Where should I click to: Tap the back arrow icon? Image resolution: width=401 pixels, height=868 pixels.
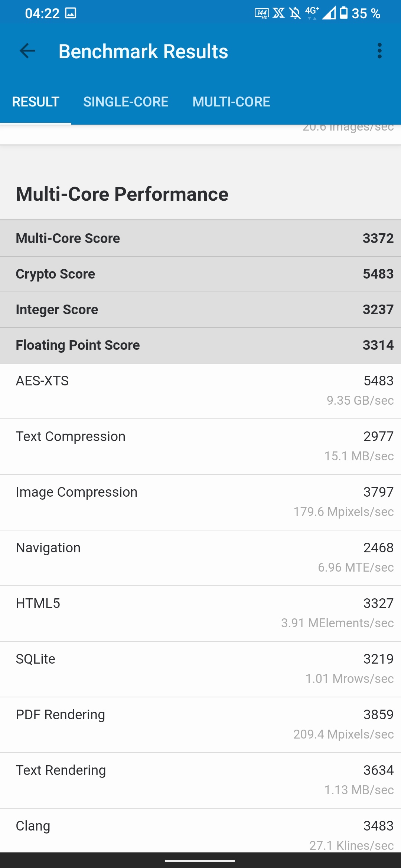pos(27,51)
